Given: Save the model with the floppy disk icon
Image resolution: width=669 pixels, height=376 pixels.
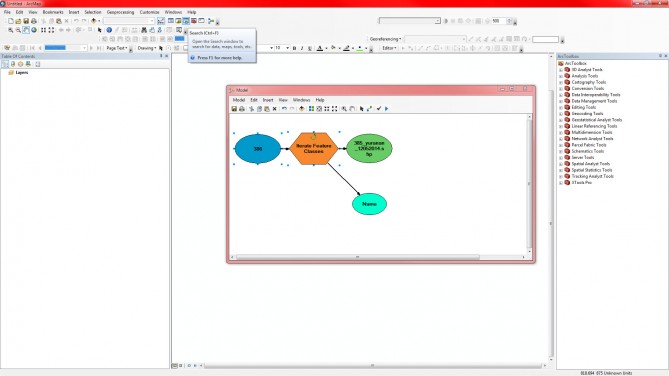Looking at the screenshot, I should point(234,109).
